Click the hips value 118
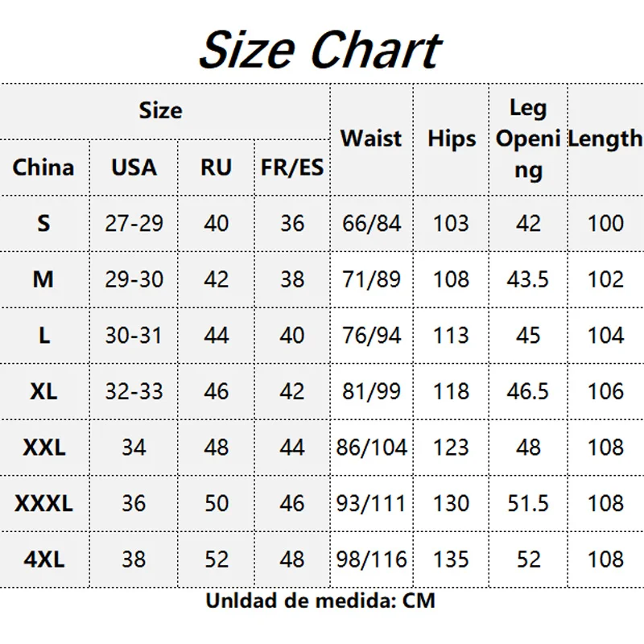 pyautogui.click(x=452, y=391)
